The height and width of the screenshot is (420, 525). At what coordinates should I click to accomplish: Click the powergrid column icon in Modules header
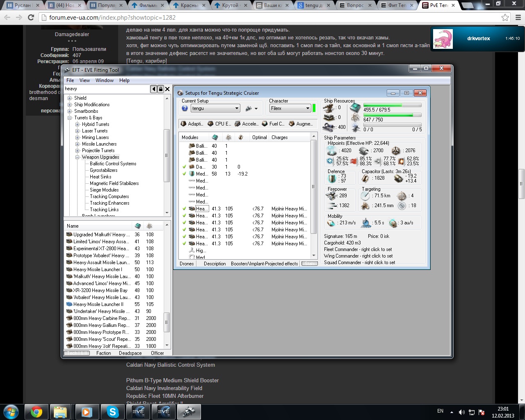(x=228, y=137)
